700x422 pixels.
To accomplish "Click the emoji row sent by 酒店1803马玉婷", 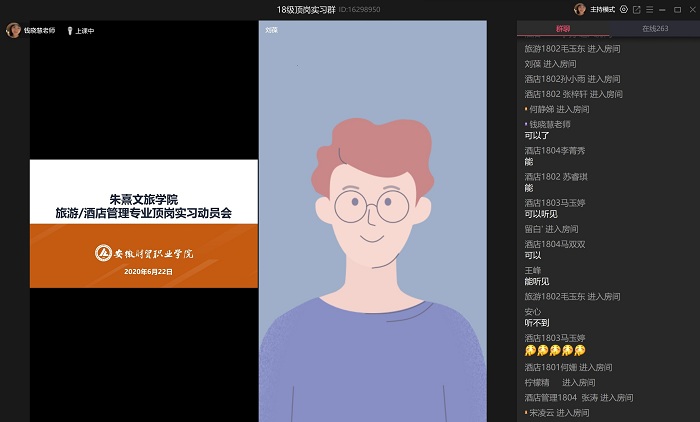I will coord(555,350).
